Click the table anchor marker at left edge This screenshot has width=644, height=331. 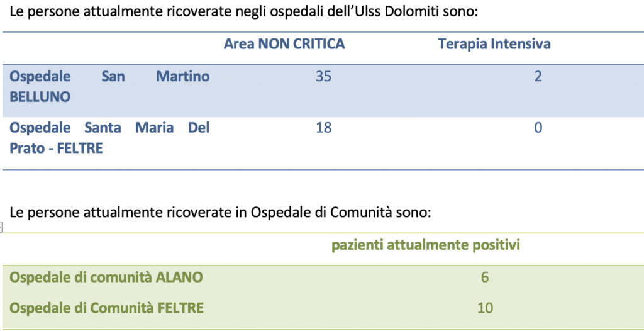pos(1,227)
